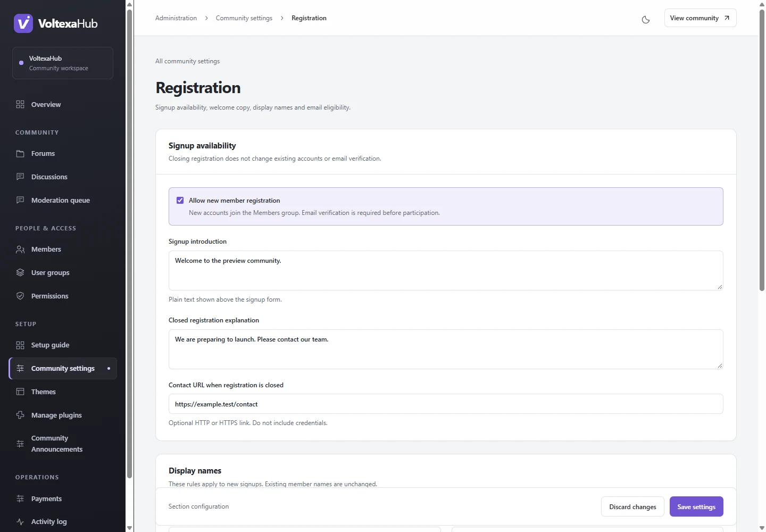Focus the Closed registration explanation field

pos(446,349)
